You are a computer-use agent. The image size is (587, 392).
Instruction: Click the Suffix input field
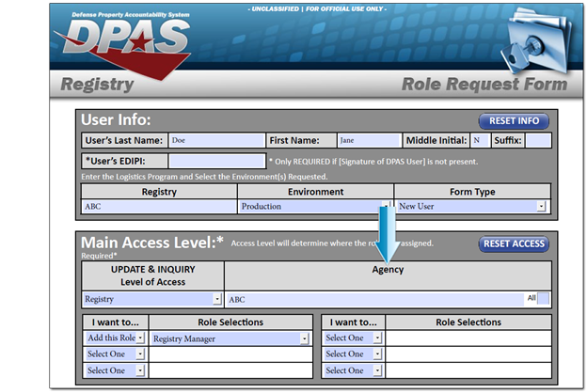tap(538, 141)
